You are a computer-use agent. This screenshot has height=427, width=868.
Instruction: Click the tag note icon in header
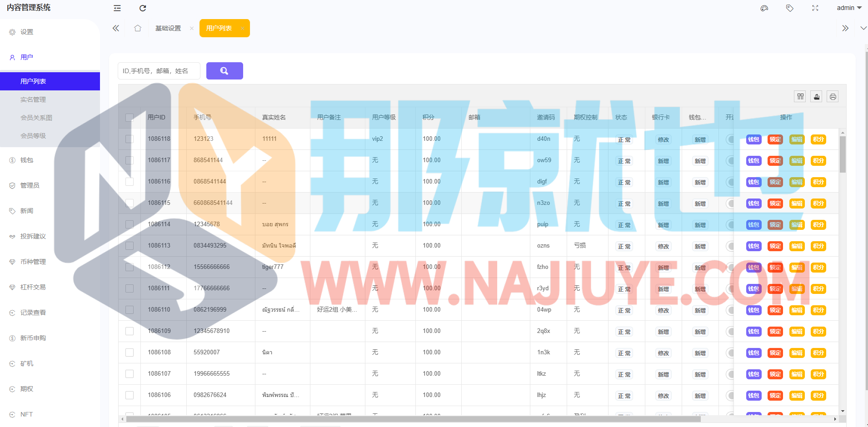coord(790,8)
